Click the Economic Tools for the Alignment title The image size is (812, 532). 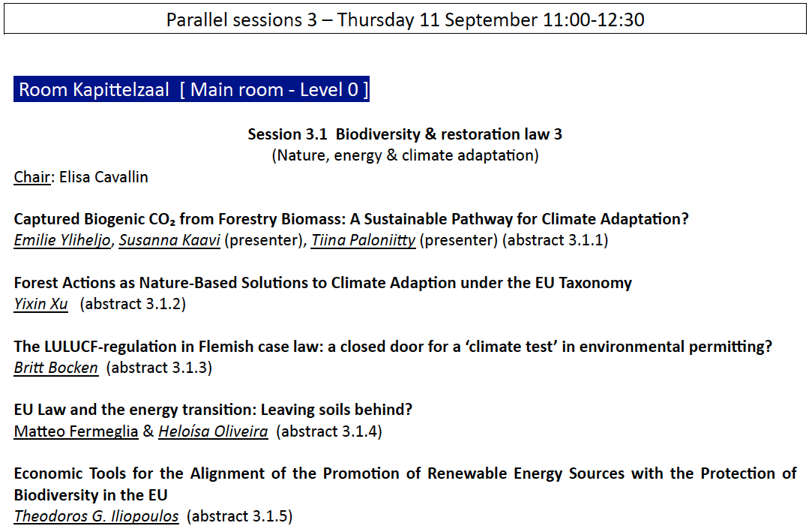coord(405,474)
